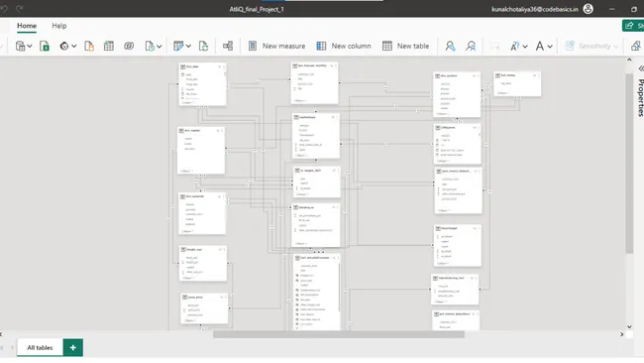
Task: Open more options on dim_product table
Action: pyautogui.click(x=479, y=75)
